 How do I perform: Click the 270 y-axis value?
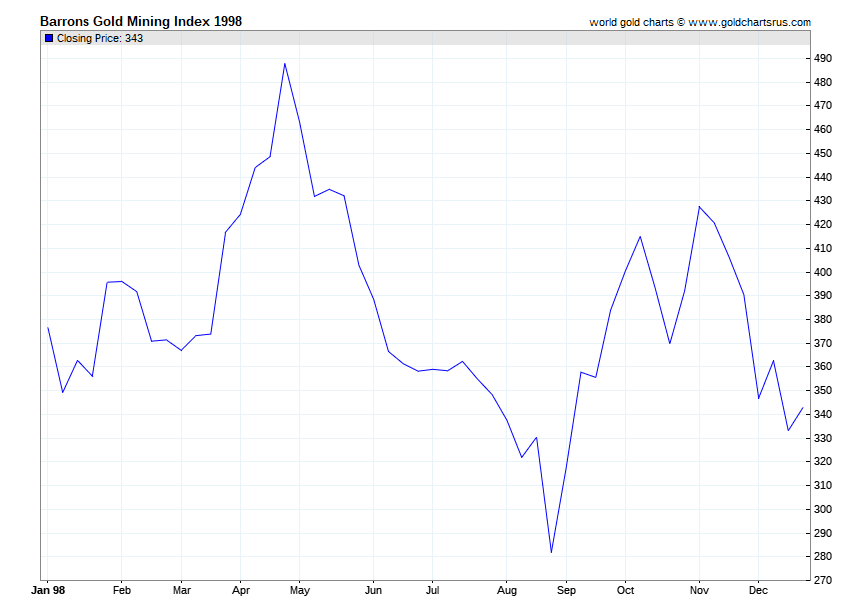point(823,580)
